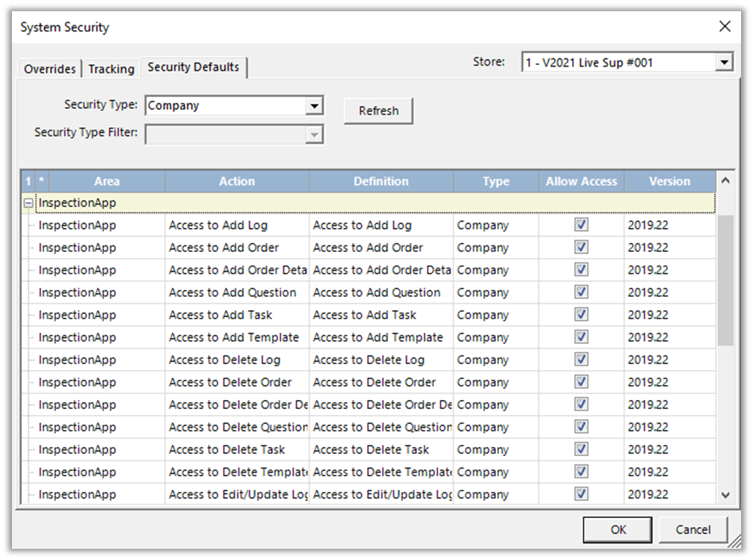Open the Store dropdown list

click(723, 63)
